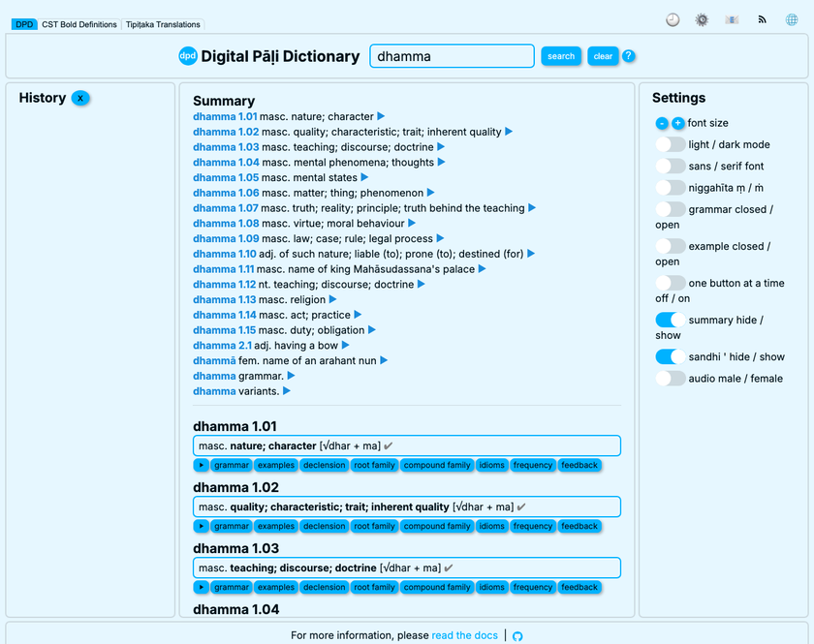Open the RSS feed icon
Viewport: 814px width, 644px height.
[762, 19]
